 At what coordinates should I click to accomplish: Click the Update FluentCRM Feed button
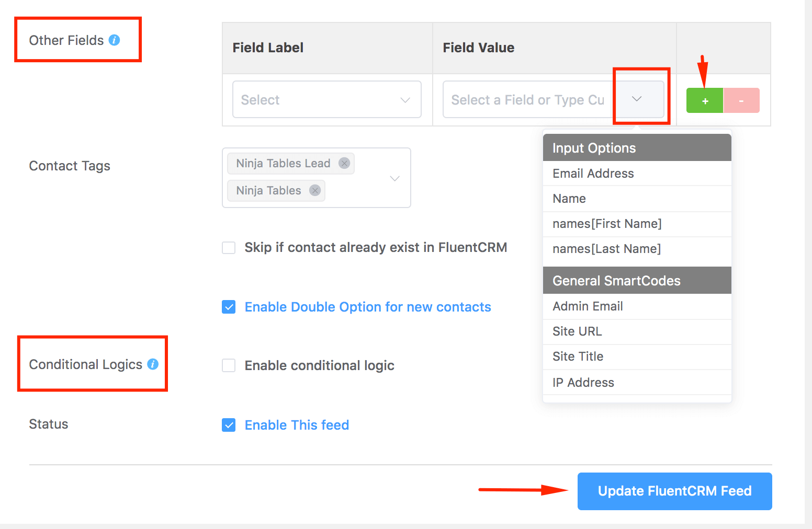coord(674,491)
